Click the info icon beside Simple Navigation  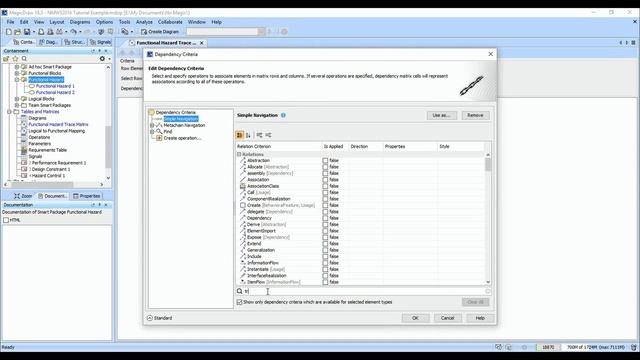point(283,115)
